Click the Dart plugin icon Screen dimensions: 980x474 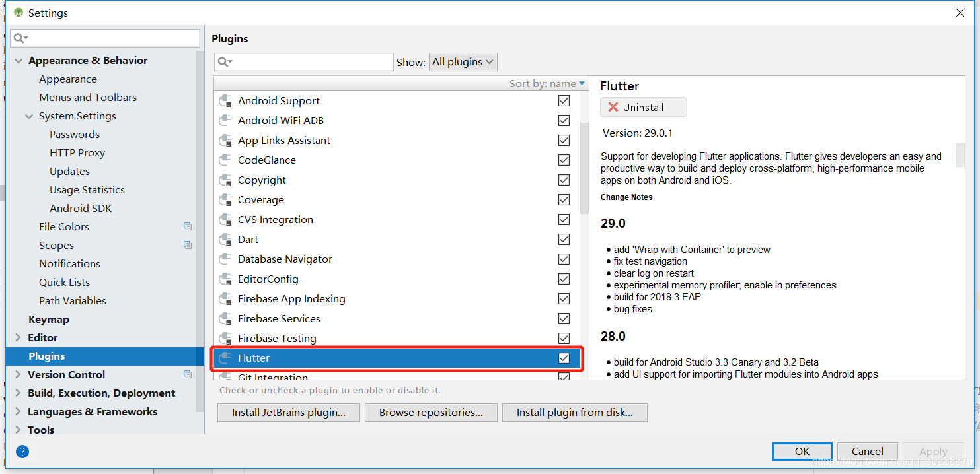point(225,240)
